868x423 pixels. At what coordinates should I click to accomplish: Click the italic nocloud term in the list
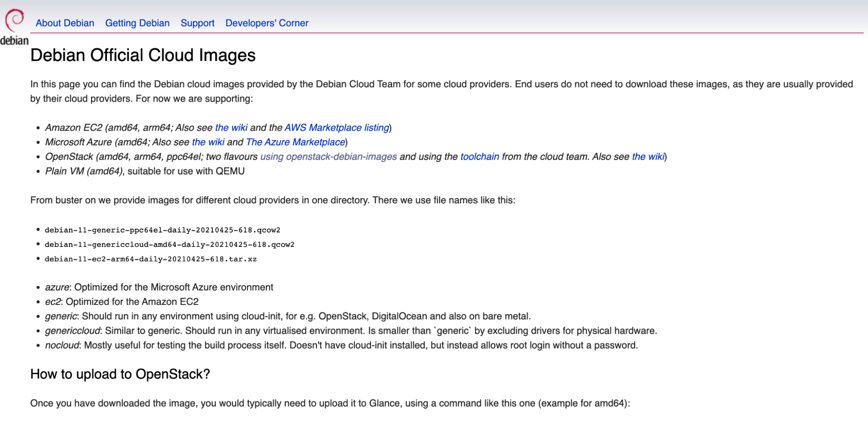tap(62, 345)
